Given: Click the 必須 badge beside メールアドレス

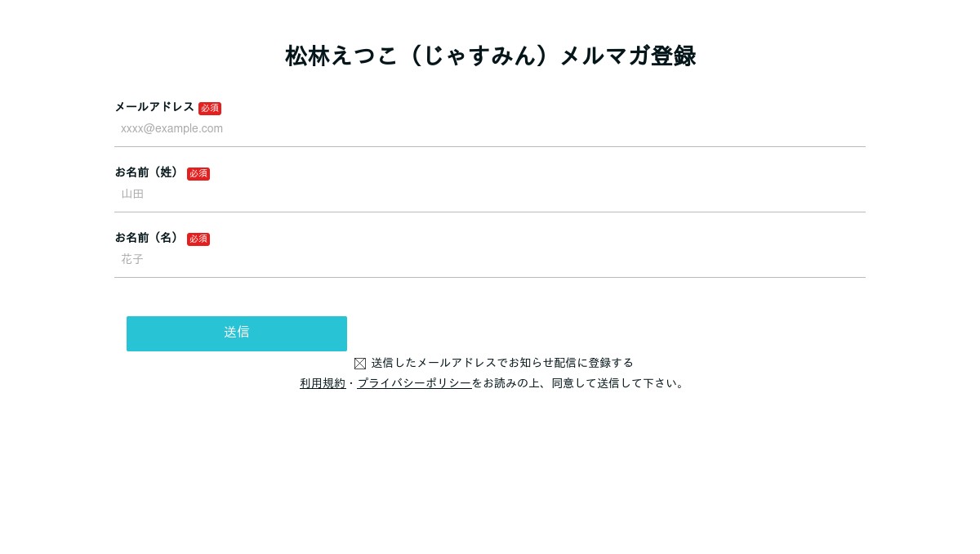Looking at the screenshot, I should [210, 109].
